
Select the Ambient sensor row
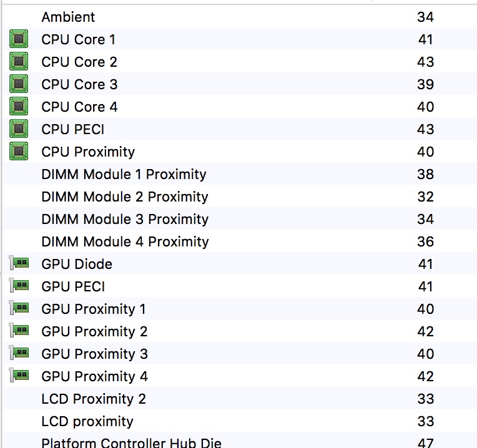240,16
